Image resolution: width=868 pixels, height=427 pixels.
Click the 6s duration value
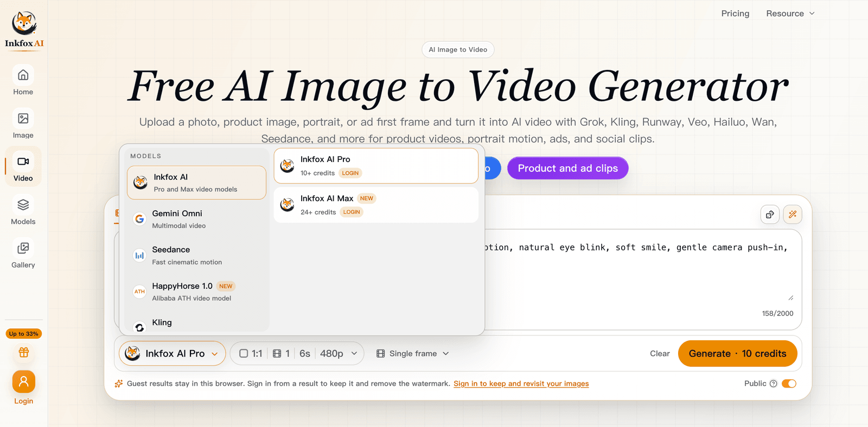[305, 353]
